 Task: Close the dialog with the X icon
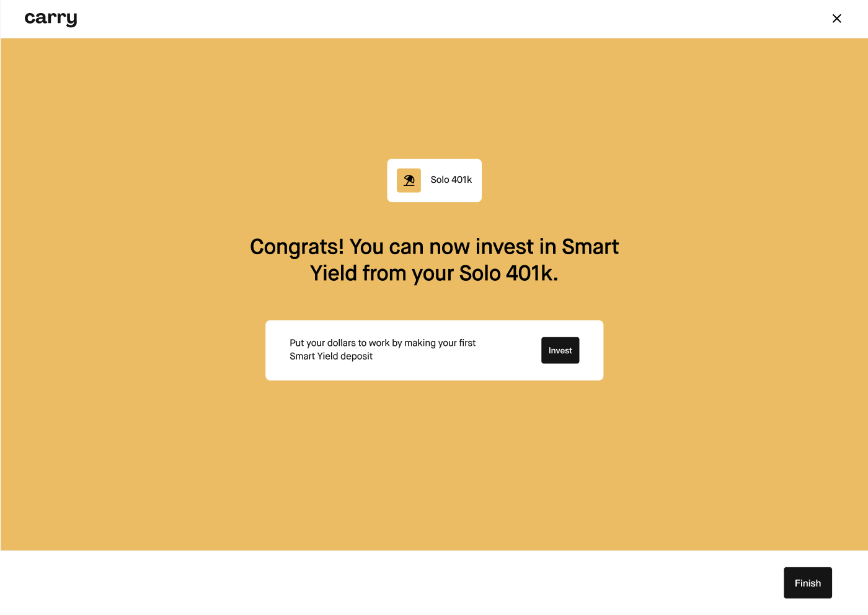836,19
